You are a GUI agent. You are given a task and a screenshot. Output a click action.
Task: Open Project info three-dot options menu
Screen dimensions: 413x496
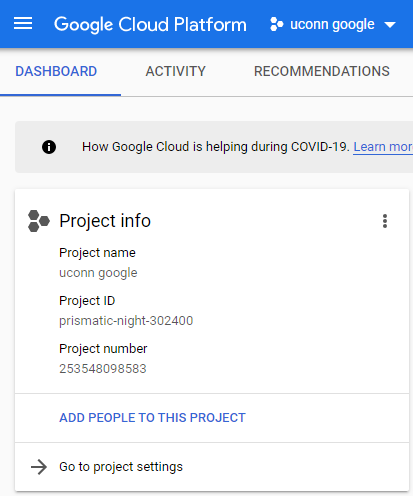click(385, 221)
